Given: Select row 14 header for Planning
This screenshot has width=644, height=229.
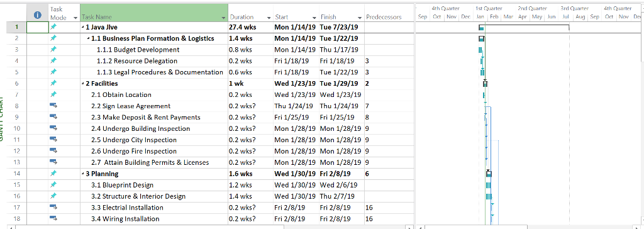Looking at the screenshot, I should pos(17,174).
